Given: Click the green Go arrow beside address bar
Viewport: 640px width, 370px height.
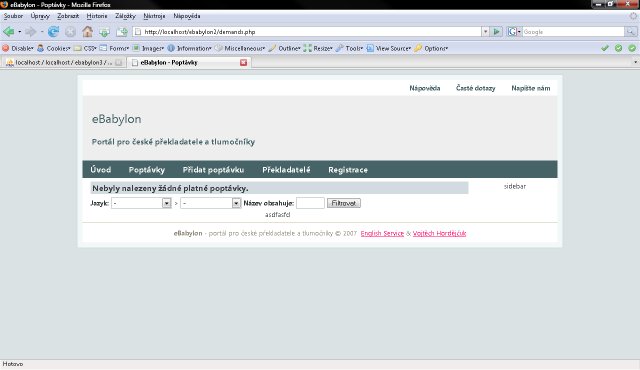Looking at the screenshot, I should [496, 31].
